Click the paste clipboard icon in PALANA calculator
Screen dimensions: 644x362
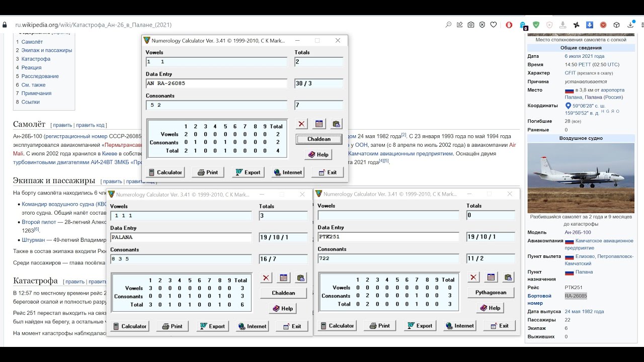(301, 278)
